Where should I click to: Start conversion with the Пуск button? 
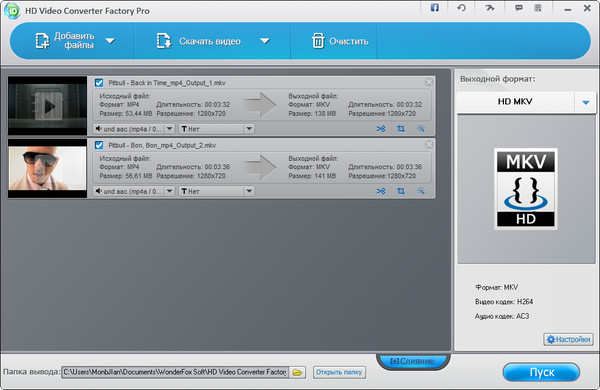[541, 372]
